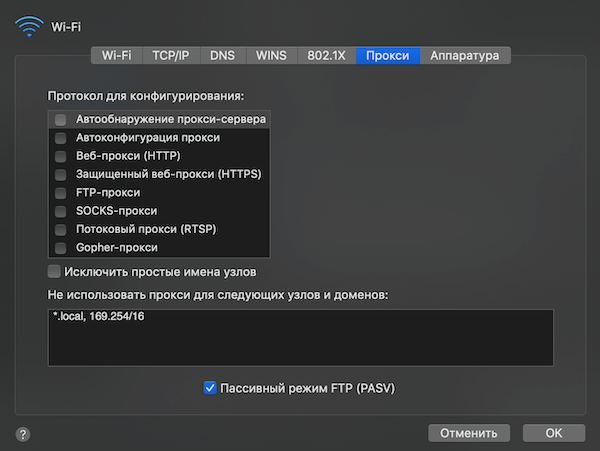Click the Wi-Fi signal icon
The image size is (600, 451).
point(28,24)
